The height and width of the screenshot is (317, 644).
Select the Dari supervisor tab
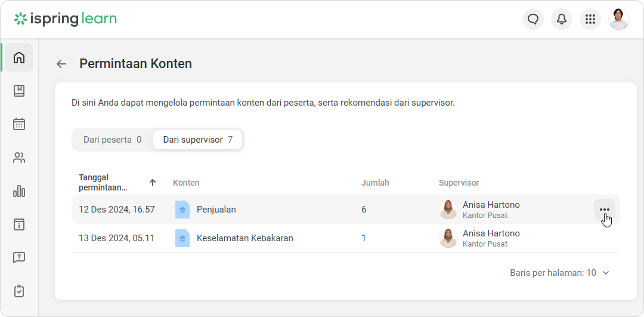(x=197, y=140)
